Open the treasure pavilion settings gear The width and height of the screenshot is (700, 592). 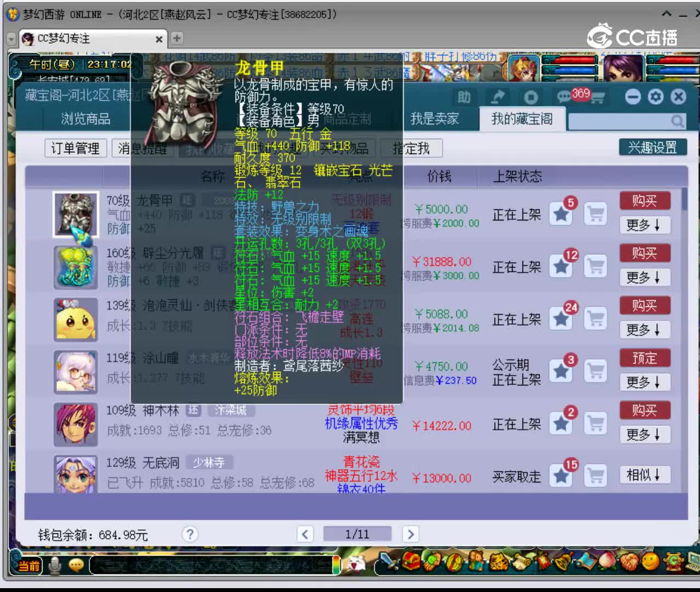(656, 97)
